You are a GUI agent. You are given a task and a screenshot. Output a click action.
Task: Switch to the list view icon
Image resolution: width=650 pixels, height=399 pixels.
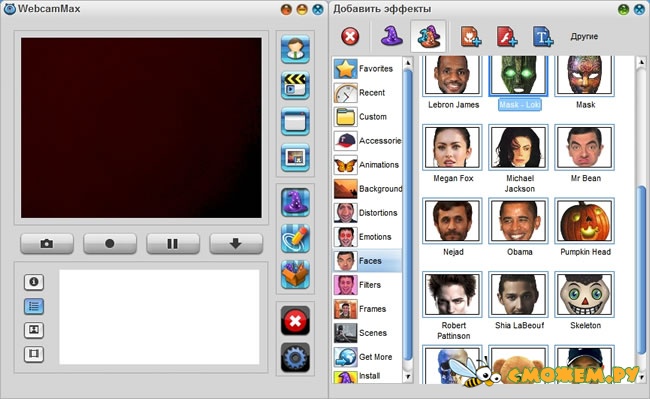(34, 306)
